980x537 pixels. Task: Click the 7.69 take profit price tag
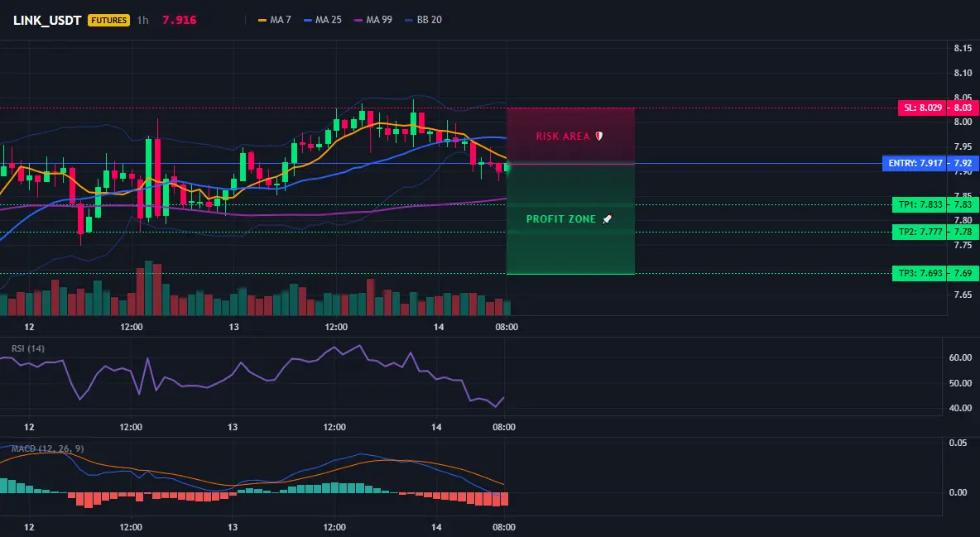click(x=963, y=273)
